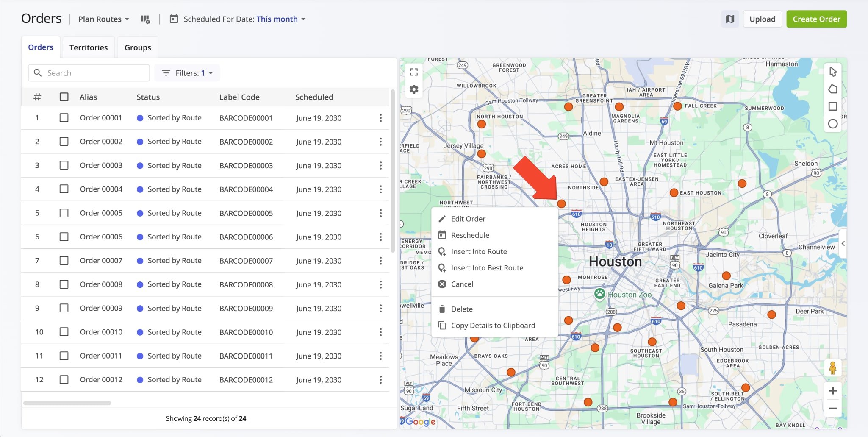Check the box for Order 00004
Image resolution: width=868 pixels, height=437 pixels.
click(64, 189)
